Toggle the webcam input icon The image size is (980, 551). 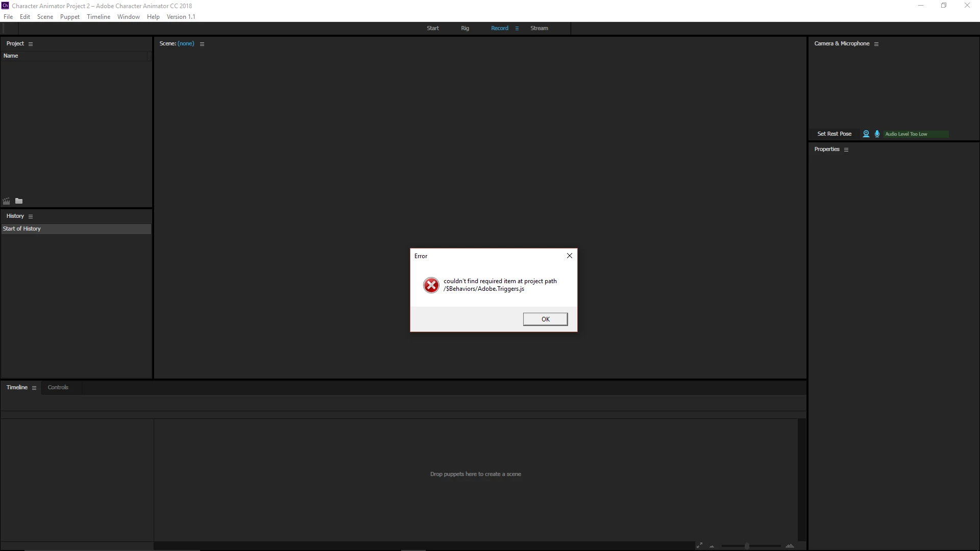866,134
